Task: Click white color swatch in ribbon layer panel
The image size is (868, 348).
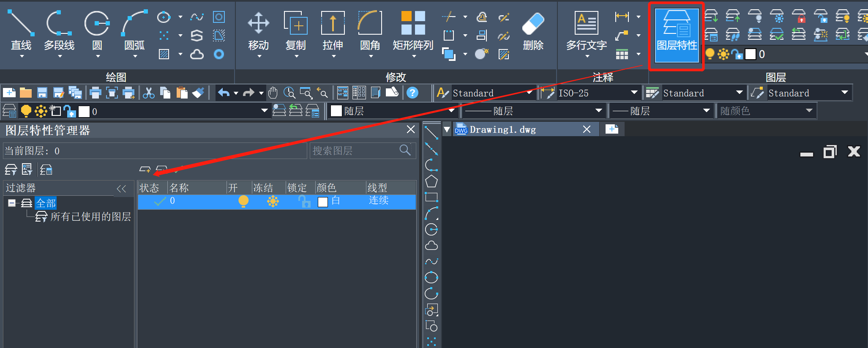Action: (x=751, y=54)
